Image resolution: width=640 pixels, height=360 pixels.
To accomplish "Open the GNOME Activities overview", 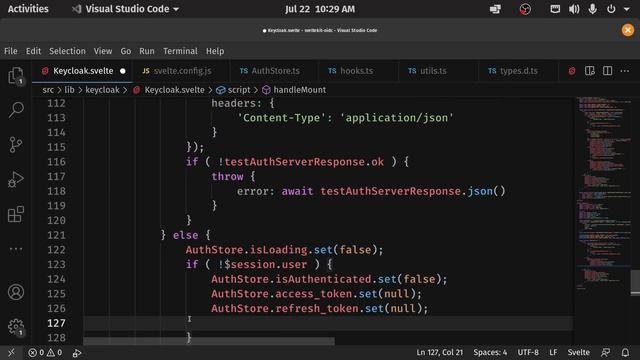I will click(28, 9).
